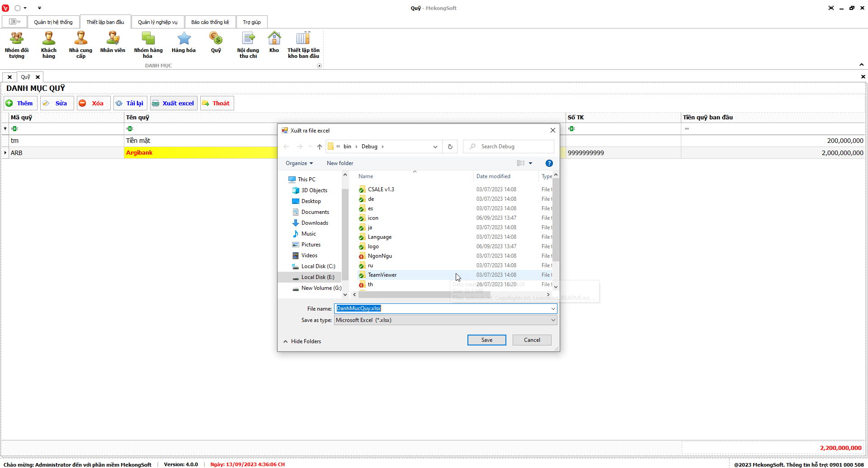Viewport: 868px width, 468px height.
Task: Refresh the Debug folder listing
Action: 450,147
